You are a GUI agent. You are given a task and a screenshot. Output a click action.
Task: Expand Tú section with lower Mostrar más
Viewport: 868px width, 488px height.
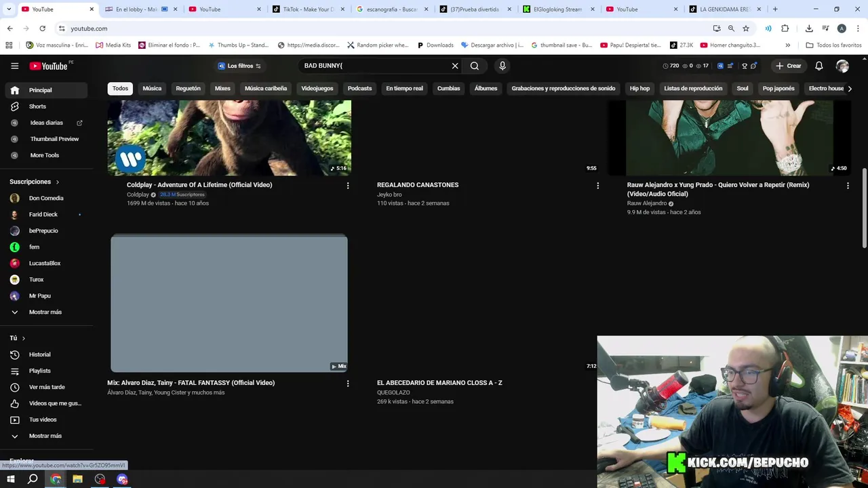pyautogui.click(x=45, y=436)
